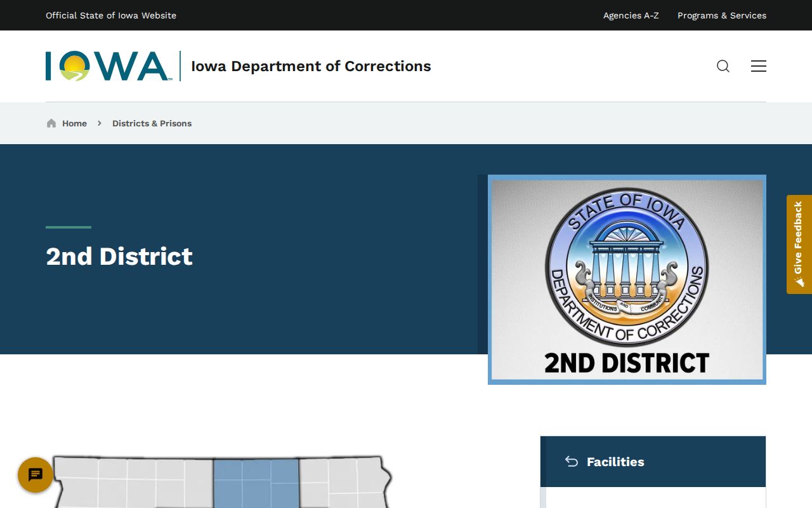Open Programs & Services link
The image size is (812, 508).
click(x=722, y=15)
